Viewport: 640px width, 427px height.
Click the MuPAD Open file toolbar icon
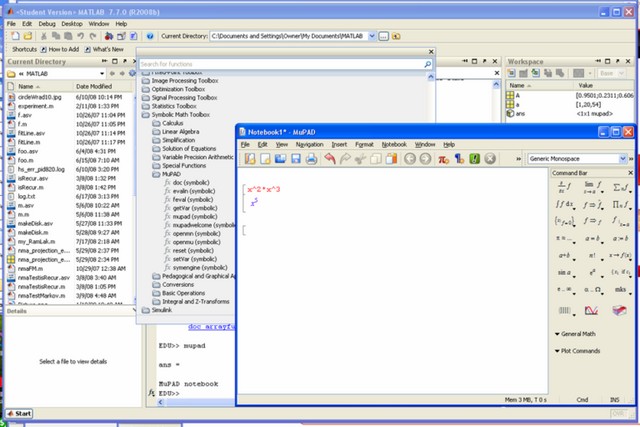coord(280,159)
